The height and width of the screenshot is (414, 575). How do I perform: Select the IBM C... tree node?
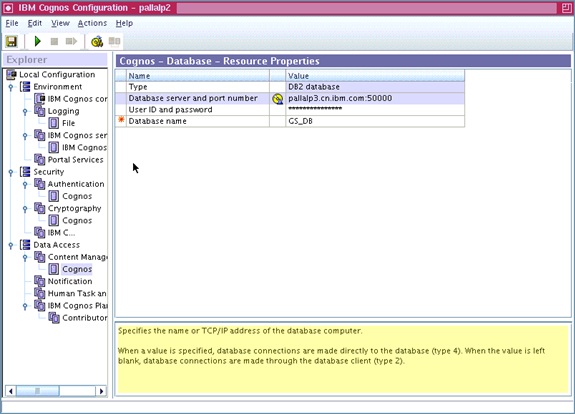click(x=61, y=232)
